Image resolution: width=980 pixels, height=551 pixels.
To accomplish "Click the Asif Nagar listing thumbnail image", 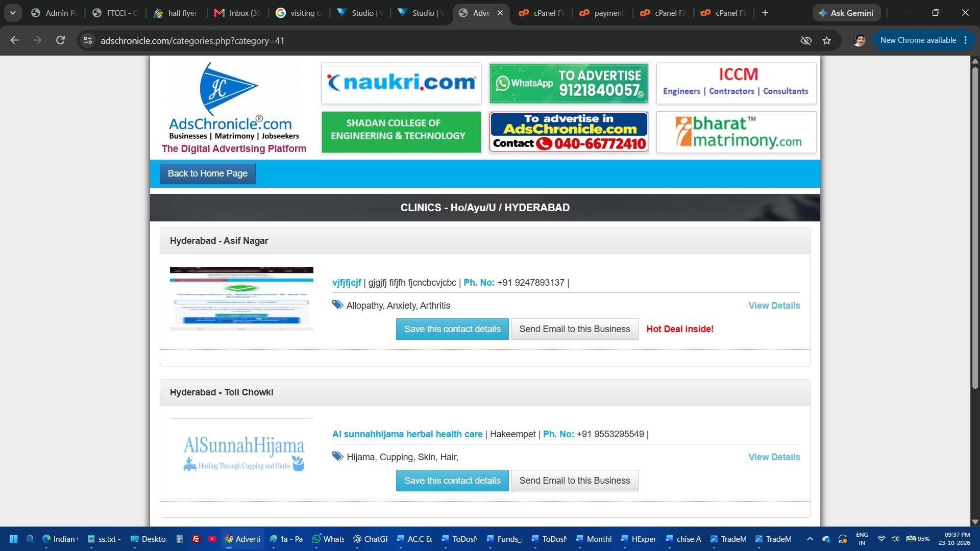I will (x=241, y=298).
